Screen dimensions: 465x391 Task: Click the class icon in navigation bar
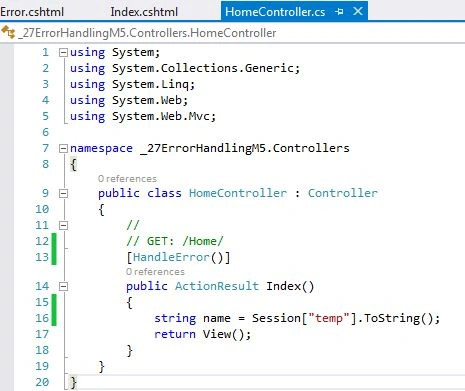click(x=8, y=33)
